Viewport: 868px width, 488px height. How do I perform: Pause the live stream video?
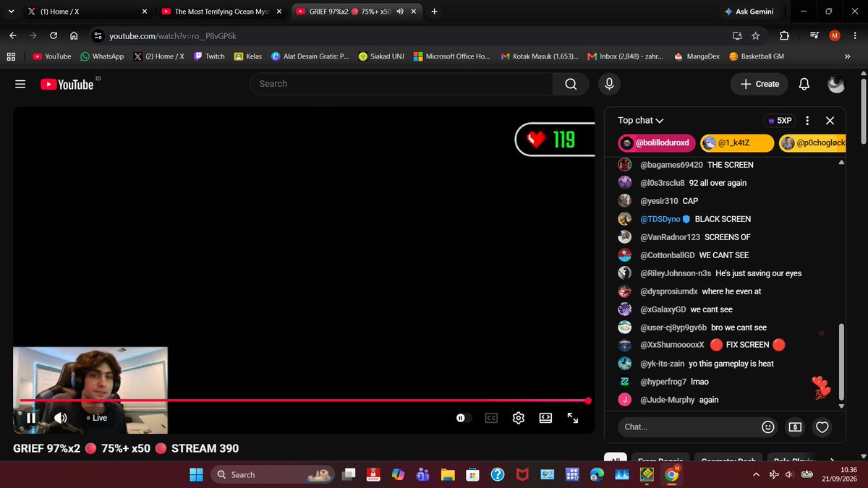pos(31,417)
